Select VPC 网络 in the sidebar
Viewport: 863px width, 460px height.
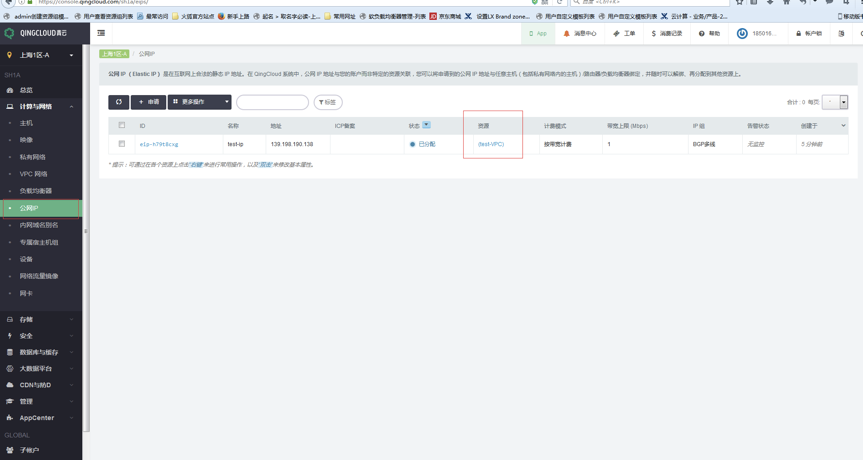coord(34,174)
